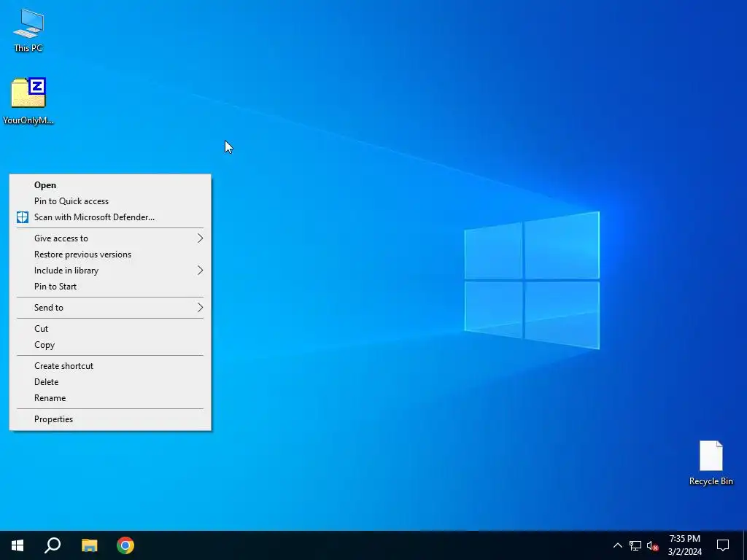
Task: Open the clock and date flyout
Action: (684, 545)
